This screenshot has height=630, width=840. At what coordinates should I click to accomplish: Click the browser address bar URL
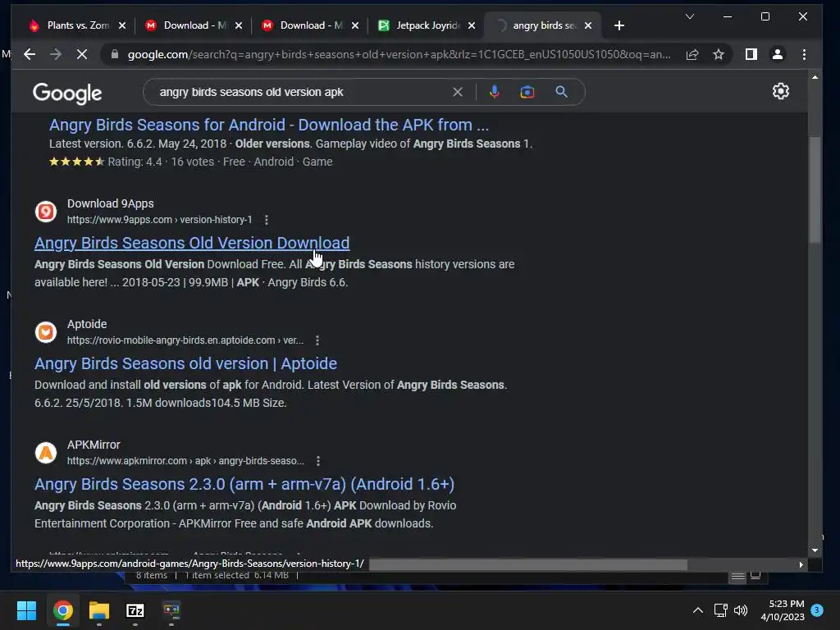[x=399, y=54]
